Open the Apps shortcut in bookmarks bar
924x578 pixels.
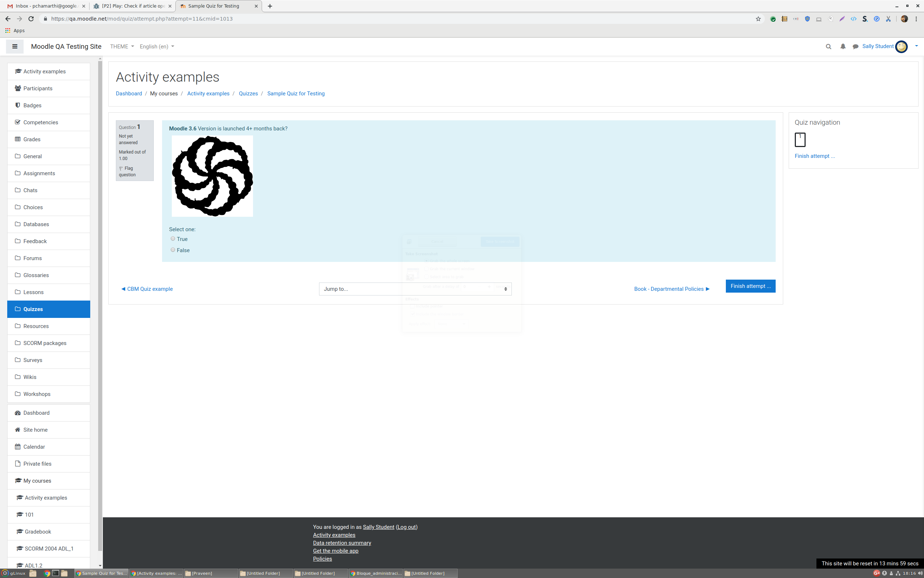[x=15, y=31]
